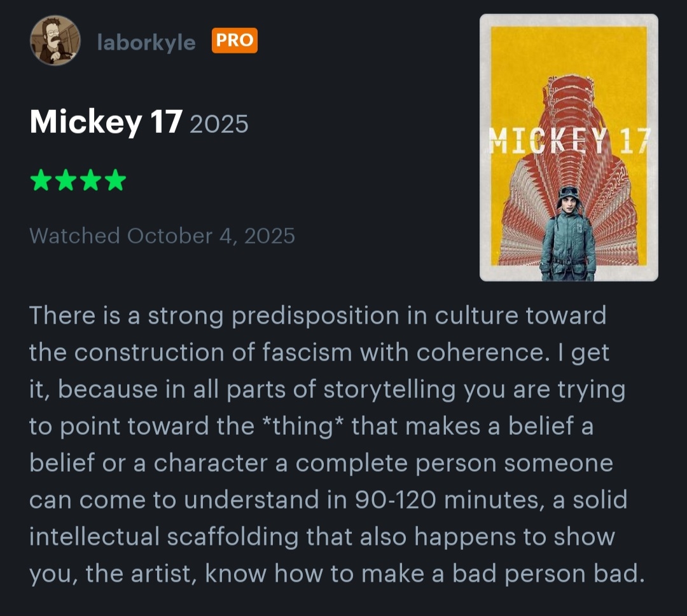Click the orange PRO badge
Image resolution: width=687 pixels, height=616 pixels.
point(234,41)
